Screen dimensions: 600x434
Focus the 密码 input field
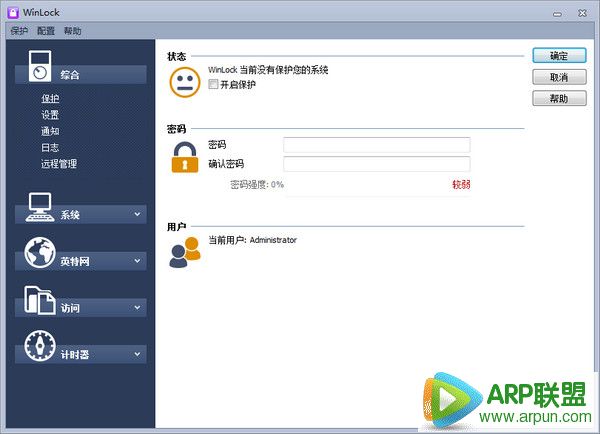377,145
